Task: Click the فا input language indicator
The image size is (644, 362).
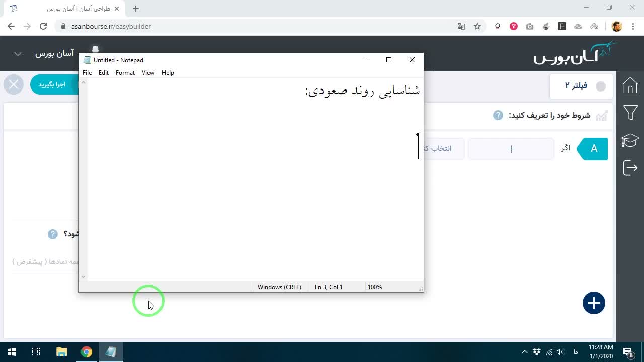Action: coord(576,352)
